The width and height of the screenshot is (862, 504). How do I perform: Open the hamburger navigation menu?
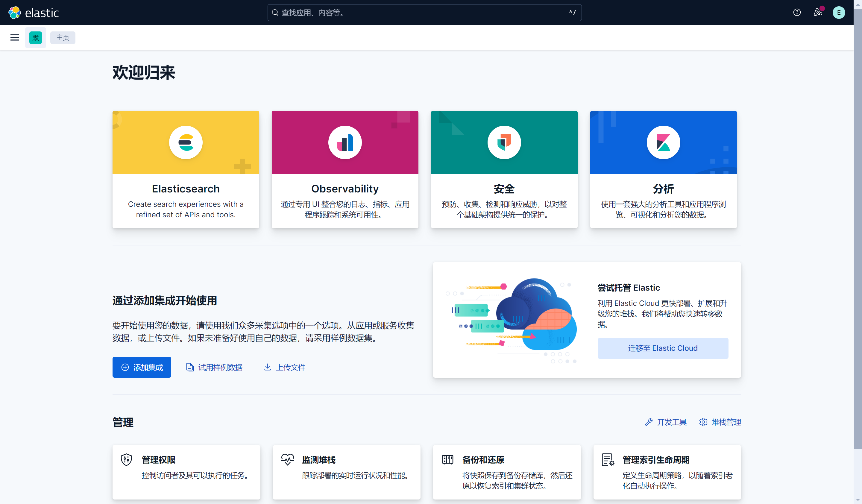point(14,38)
